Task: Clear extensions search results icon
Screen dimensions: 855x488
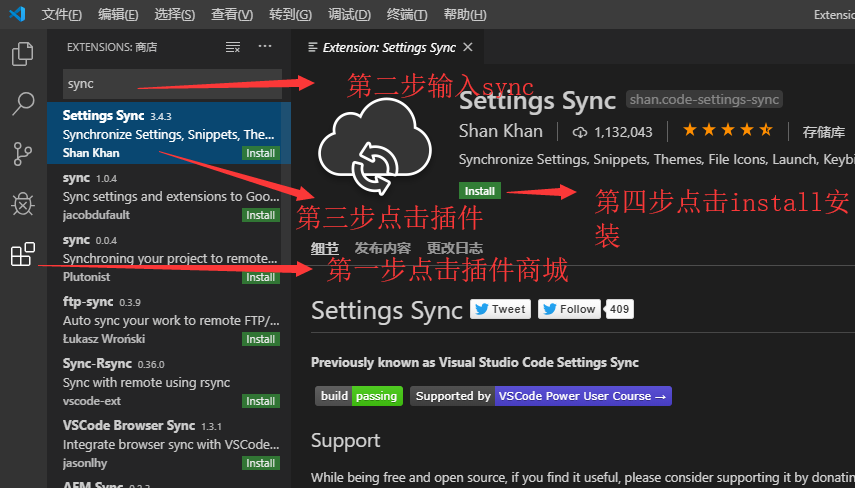Action: pos(233,47)
